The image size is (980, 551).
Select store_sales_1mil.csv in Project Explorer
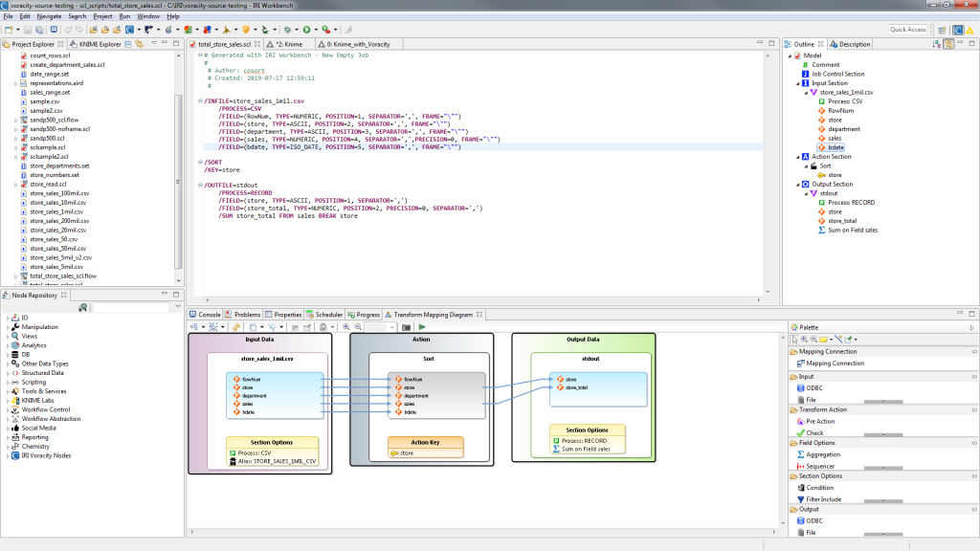pos(56,211)
